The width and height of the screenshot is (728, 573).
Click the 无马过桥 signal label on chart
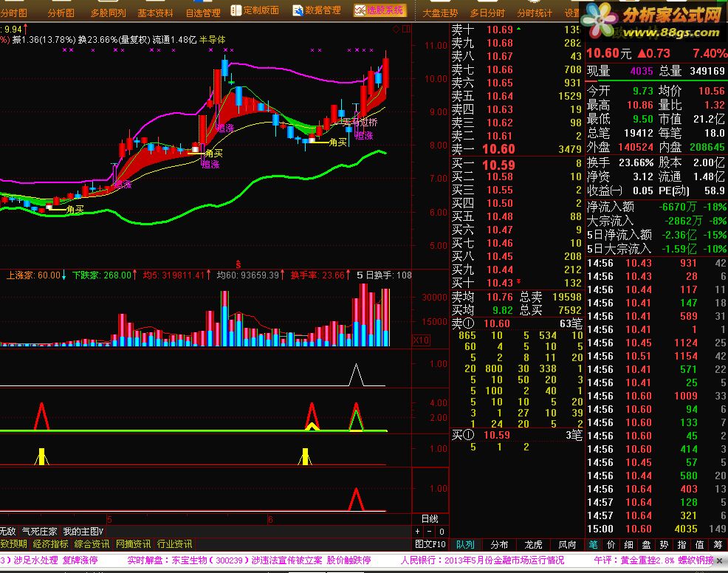(360, 122)
